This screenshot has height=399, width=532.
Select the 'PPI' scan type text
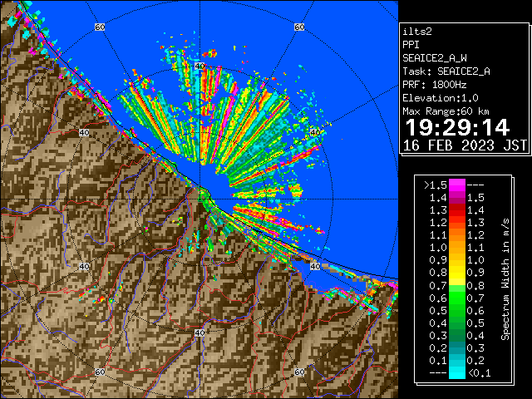coord(411,45)
